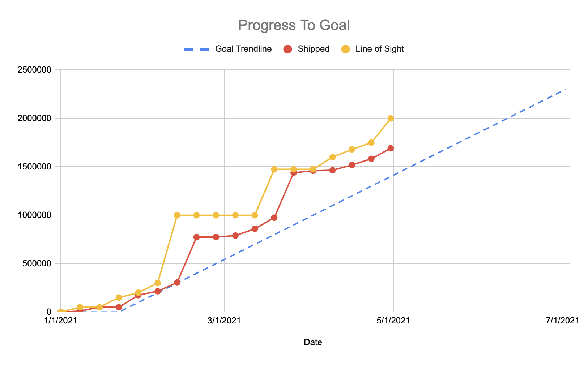Screen dimensions: 588x365
Task: Click the yellow Line of Sight legend dot
Action: coord(346,49)
